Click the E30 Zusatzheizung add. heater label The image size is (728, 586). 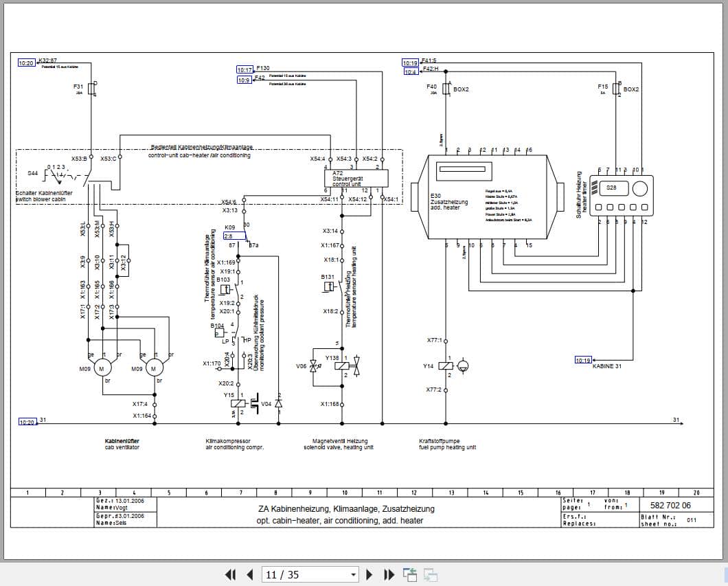click(448, 201)
